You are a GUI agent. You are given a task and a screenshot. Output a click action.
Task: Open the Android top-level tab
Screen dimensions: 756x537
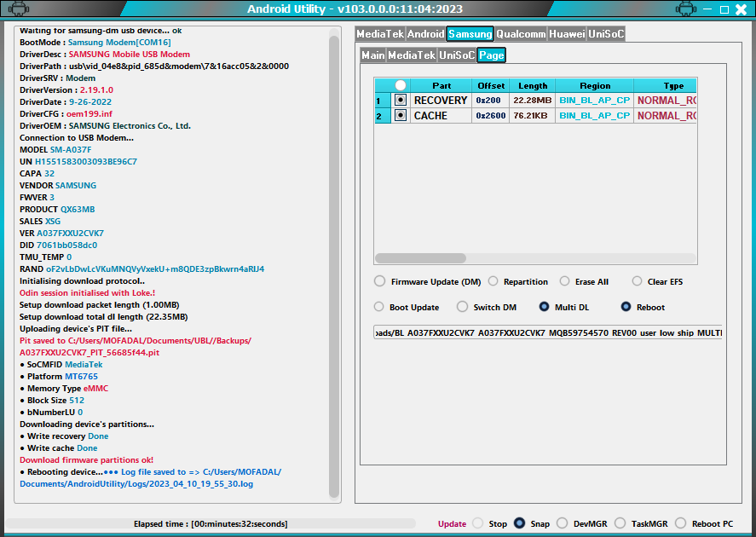(425, 34)
